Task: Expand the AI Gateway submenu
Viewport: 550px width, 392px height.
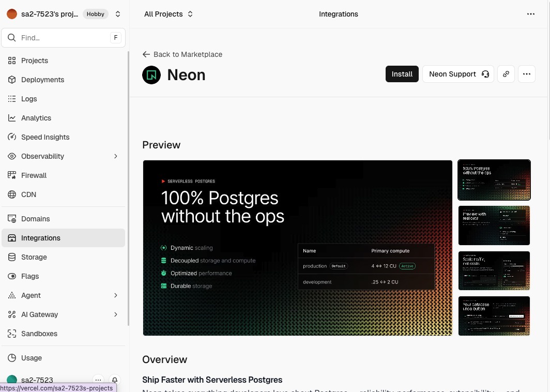Action: point(116,314)
